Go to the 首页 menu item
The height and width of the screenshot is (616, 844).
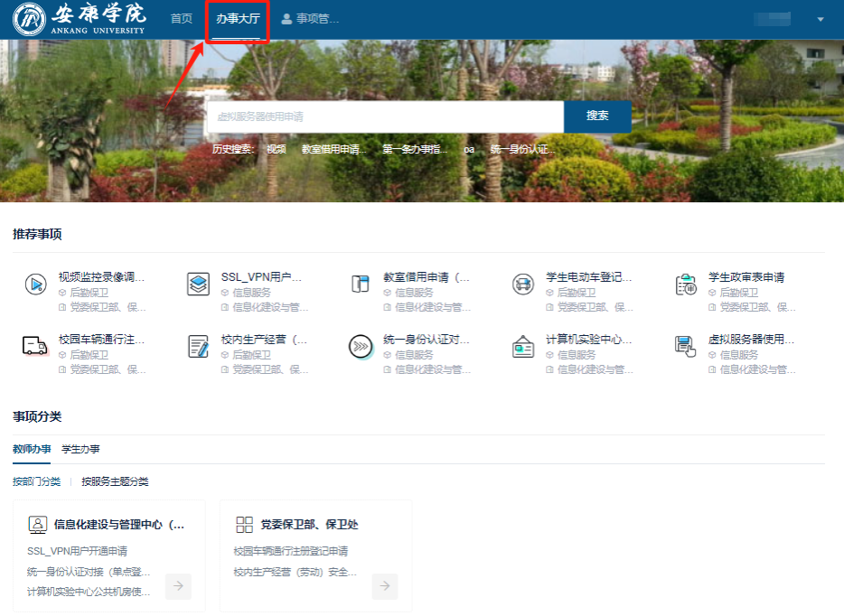[x=182, y=19]
